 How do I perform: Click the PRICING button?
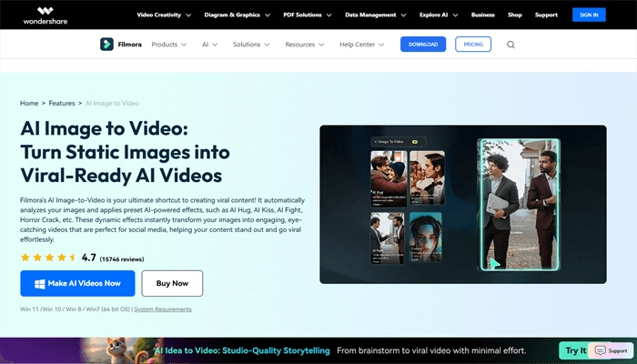[x=473, y=45]
